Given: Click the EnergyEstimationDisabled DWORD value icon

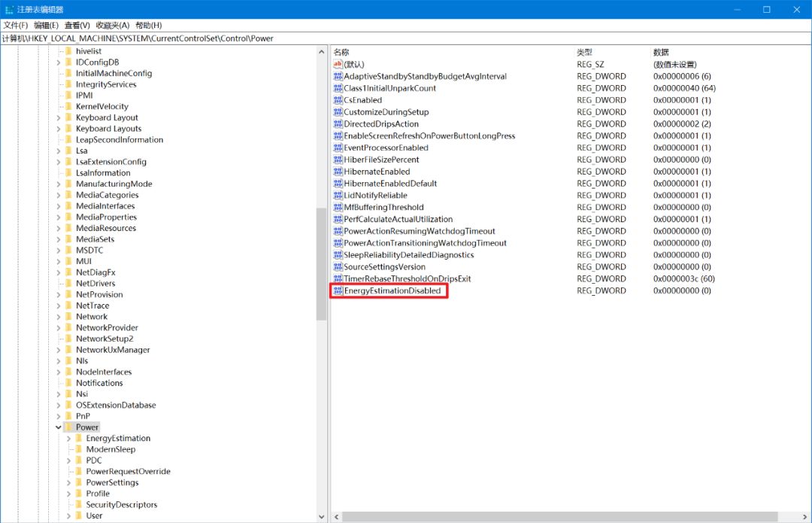Looking at the screenshot, I should click(x=338, y=290).
